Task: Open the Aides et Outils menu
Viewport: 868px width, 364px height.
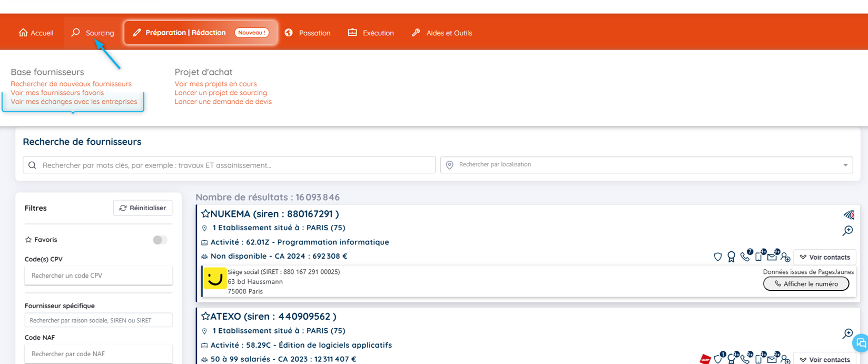Action: click(x=442, y=33)
